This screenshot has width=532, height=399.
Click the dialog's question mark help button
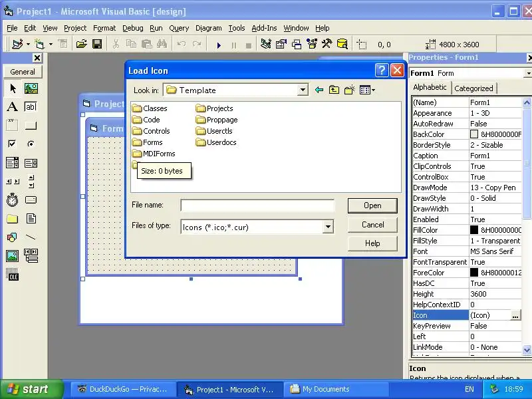[x=382, y=70]
